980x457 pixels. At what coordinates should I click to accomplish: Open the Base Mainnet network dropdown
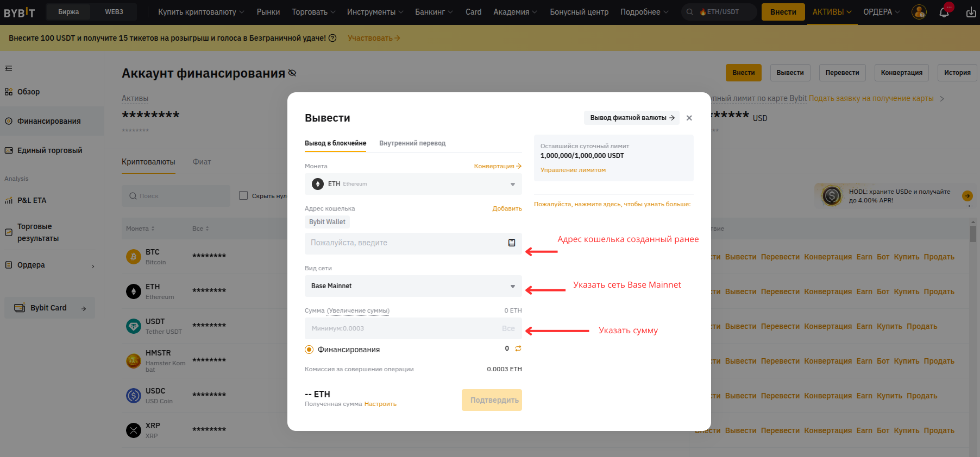click(x=413, y=286)
